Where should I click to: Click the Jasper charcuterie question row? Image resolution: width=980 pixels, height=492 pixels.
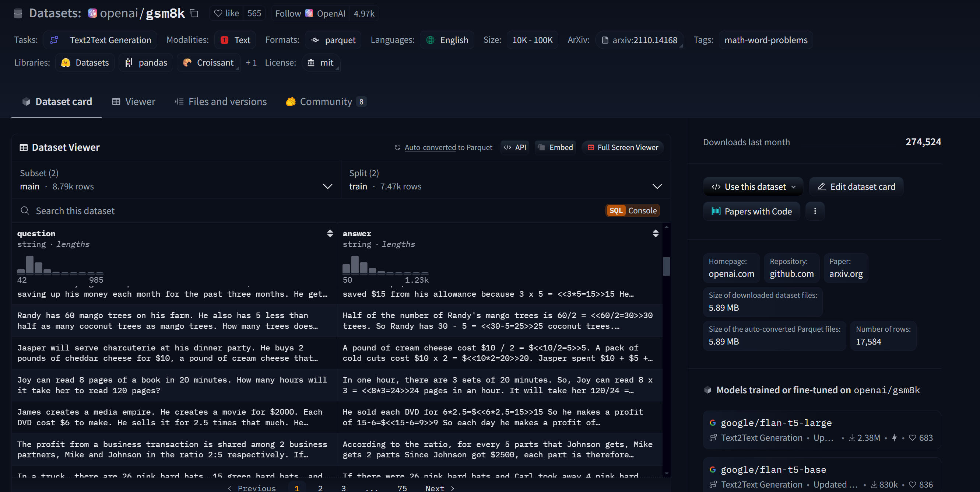[174, 353]
